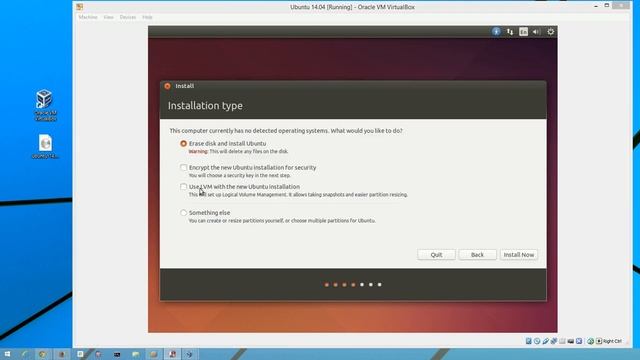Click the Quit button
The height and width of the screenshot is (360, 640).
(436, 255)
